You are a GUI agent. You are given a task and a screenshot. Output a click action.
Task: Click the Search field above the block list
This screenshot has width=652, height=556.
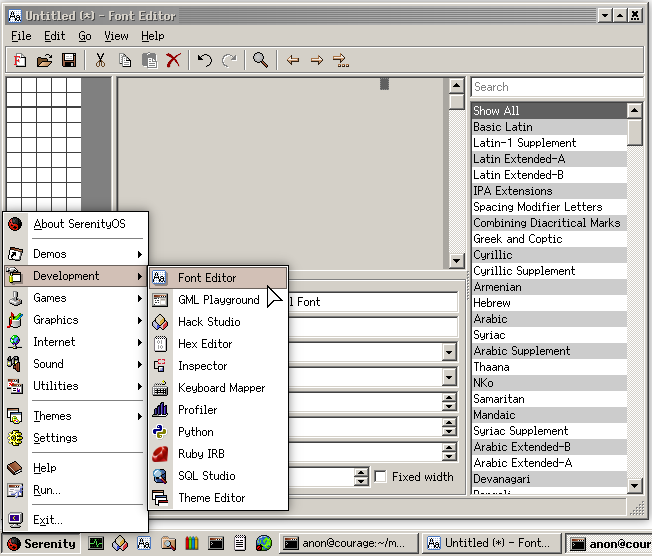(x=555, y=87)
